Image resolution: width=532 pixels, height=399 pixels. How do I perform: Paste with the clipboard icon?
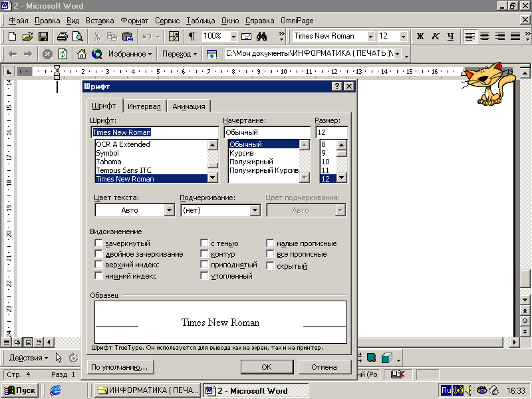(127, 37)
